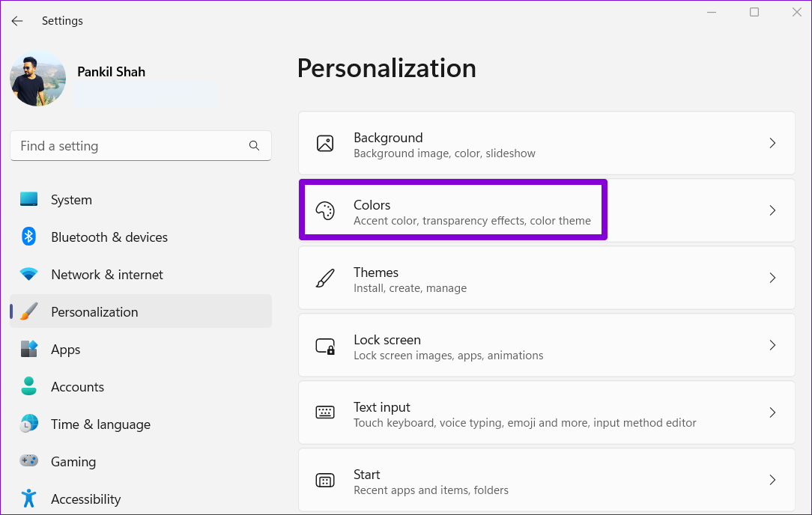The image size is (812, 515).
Task: Focus the Find a setting field
Action: (141, 146)
